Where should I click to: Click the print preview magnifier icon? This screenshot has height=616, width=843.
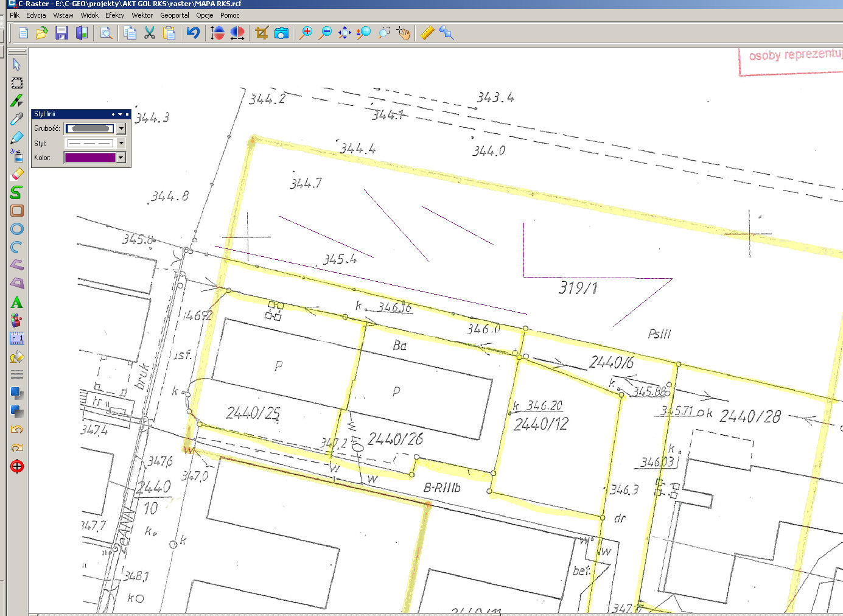click(x=107, y=33)
